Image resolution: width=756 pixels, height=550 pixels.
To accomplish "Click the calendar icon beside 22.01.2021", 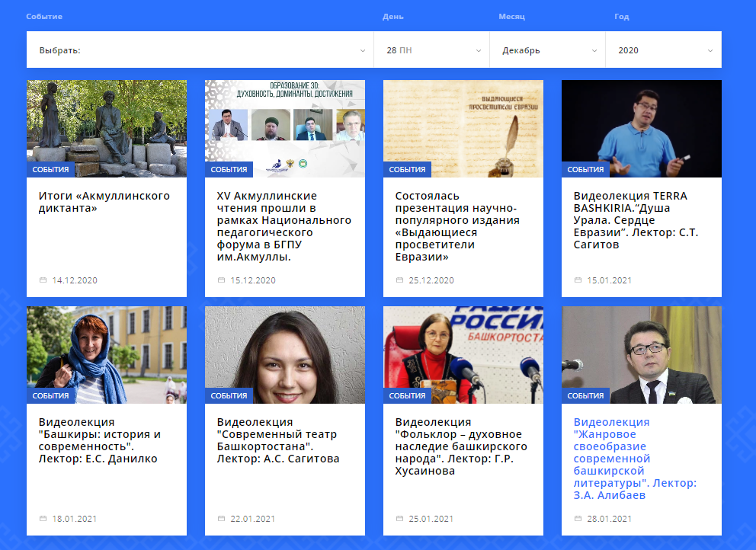I will point(222,519).
